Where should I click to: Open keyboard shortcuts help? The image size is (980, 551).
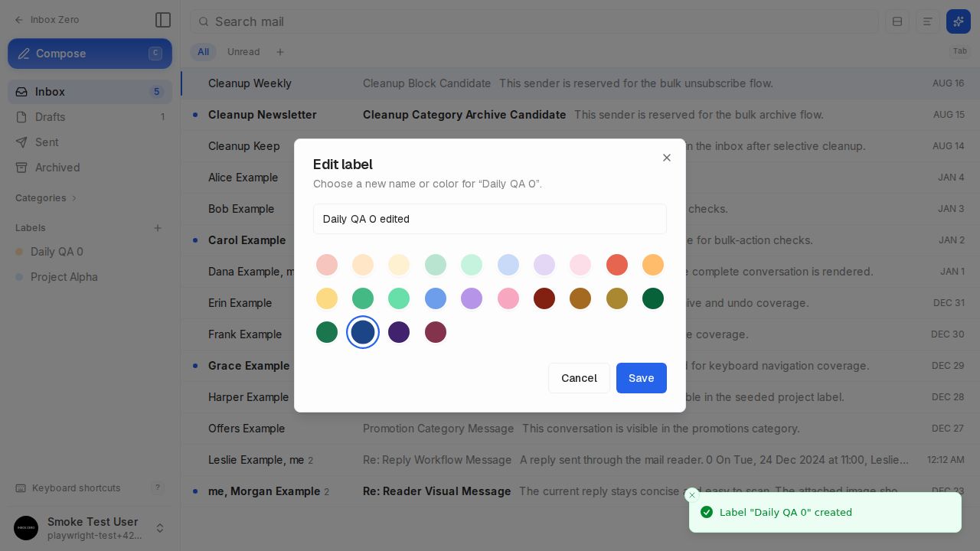90,488
